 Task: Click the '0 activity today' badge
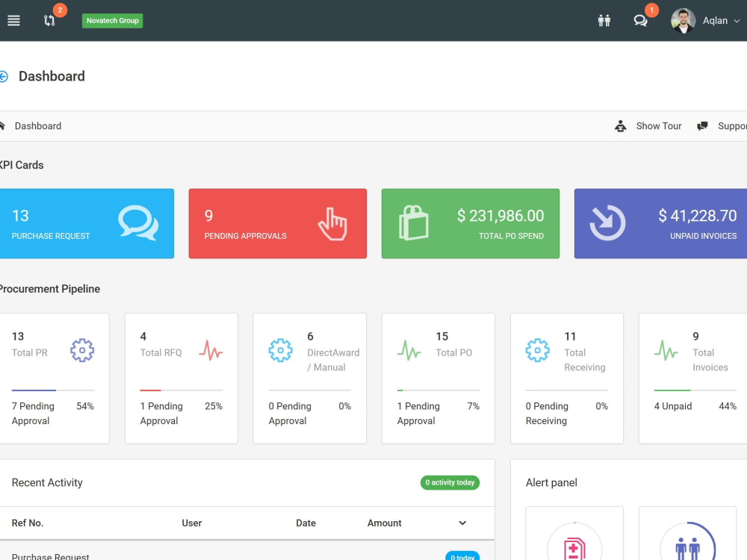(450, 482)
